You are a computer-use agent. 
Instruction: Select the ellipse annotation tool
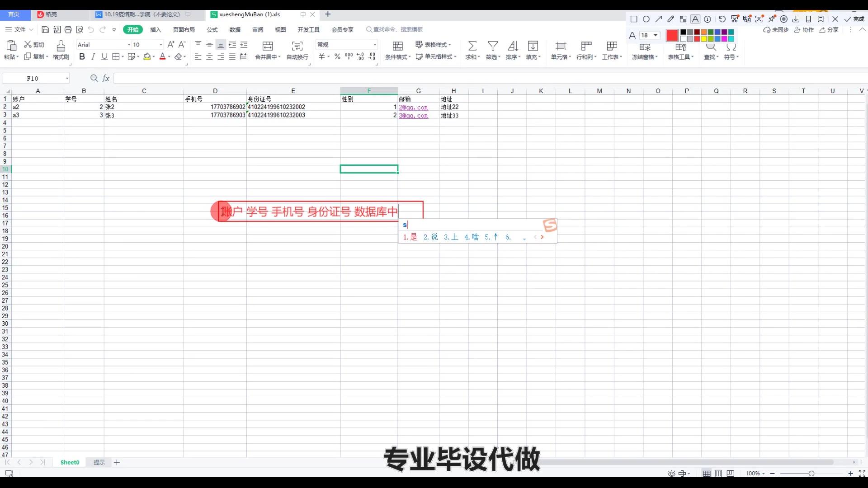click(x=646, y=19)
